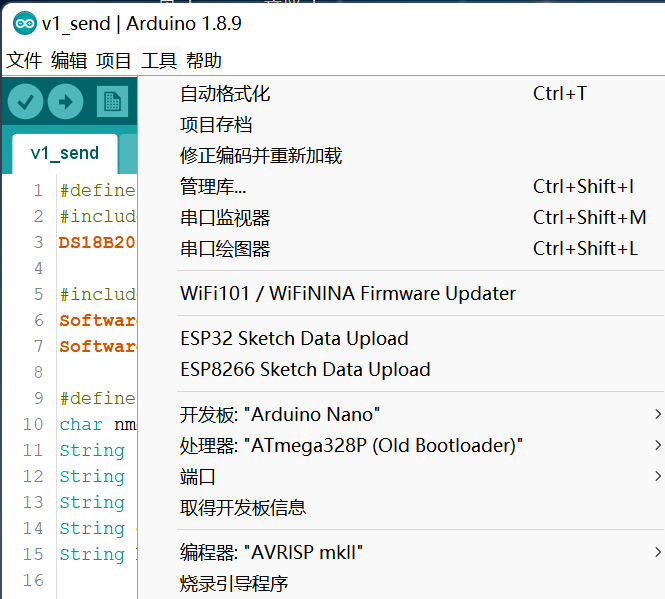Open 串口绘图器 serial plotter
This screenshot has height=599, width=665.
225,249
